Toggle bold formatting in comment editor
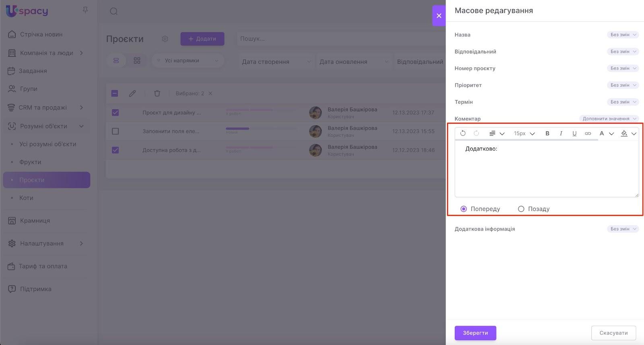Image resolution: width=644 pixels, height=345 pixels. point(547,133)
